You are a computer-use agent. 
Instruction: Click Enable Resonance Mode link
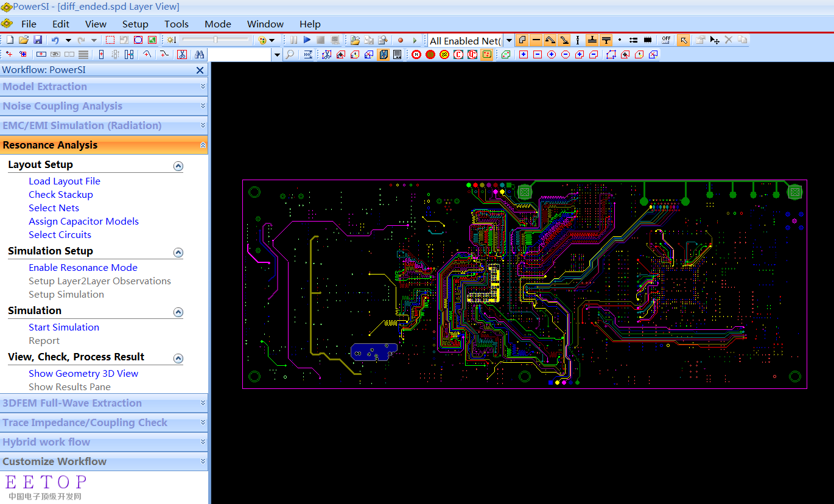(83, 267)
